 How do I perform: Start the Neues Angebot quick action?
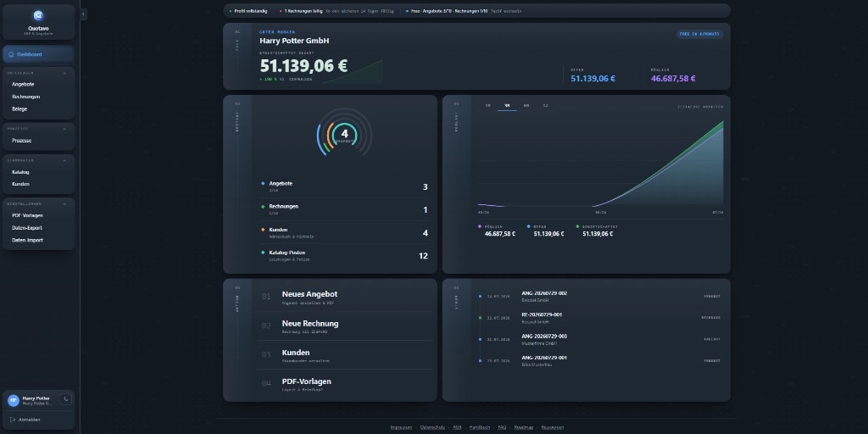click(344, 298)
